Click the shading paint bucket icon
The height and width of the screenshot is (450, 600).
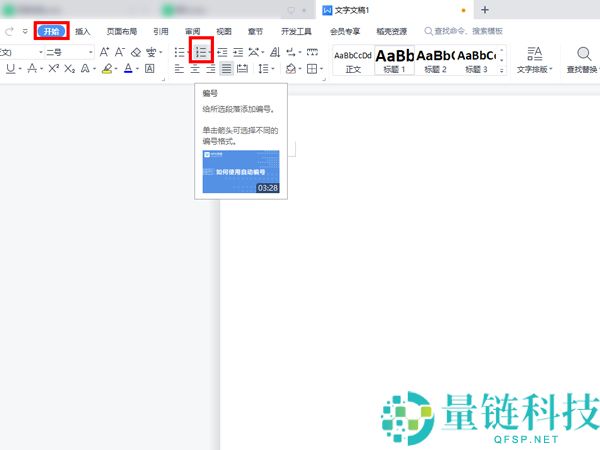coord(291,69)
